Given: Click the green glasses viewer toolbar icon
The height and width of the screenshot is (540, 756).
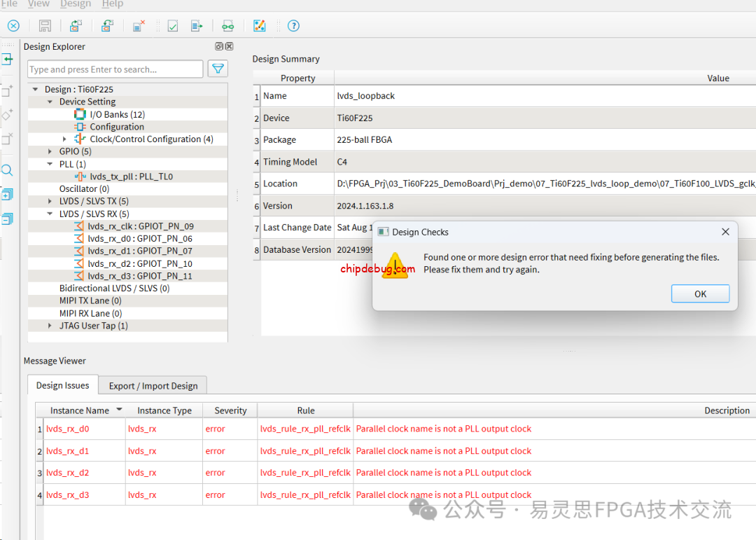Looking at the screenshot, I should coord(227,26).
